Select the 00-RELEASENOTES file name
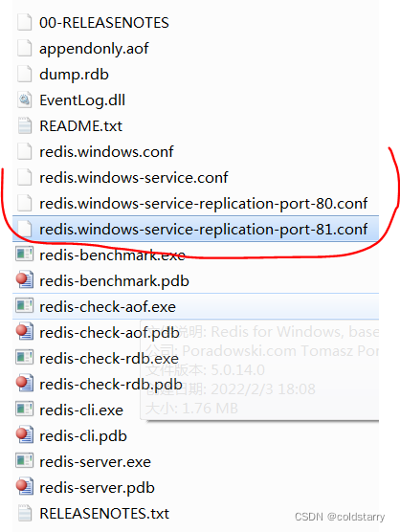 coord(103,23)
